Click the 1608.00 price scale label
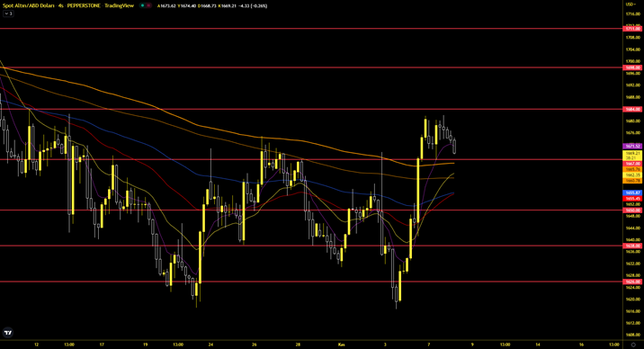The image size is (644, 349). coord(632,335)
